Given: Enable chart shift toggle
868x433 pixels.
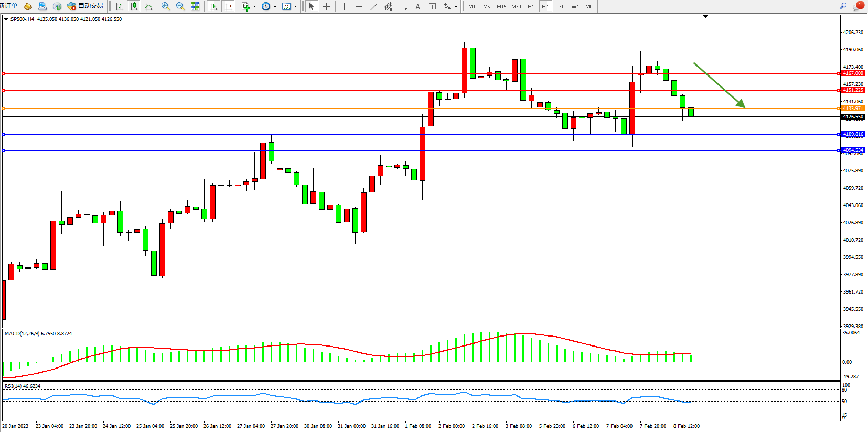Looking at the screenshot, I should click(x=228, y=6).
